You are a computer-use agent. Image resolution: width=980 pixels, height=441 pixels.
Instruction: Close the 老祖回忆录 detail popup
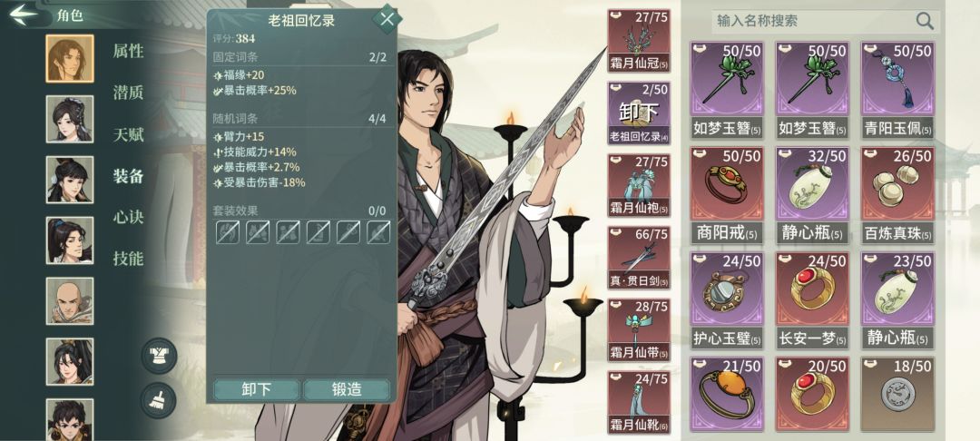387,19
